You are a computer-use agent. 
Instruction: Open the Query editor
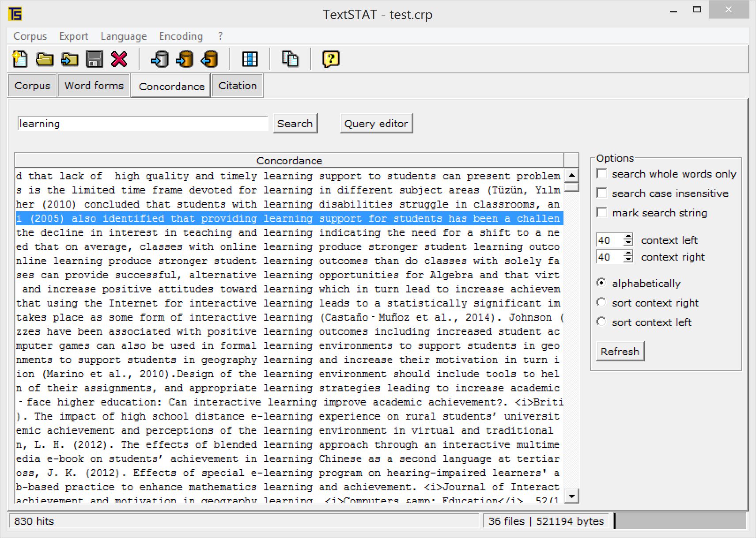376,124
